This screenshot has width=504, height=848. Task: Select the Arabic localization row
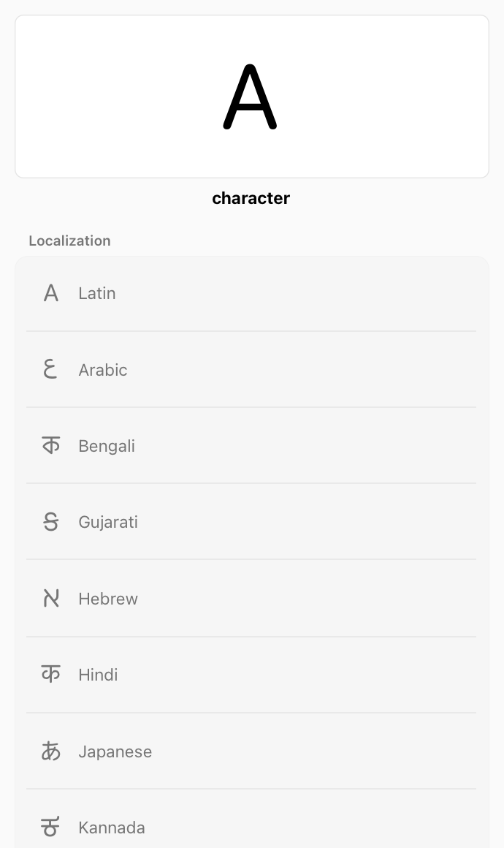click(251, 369)
